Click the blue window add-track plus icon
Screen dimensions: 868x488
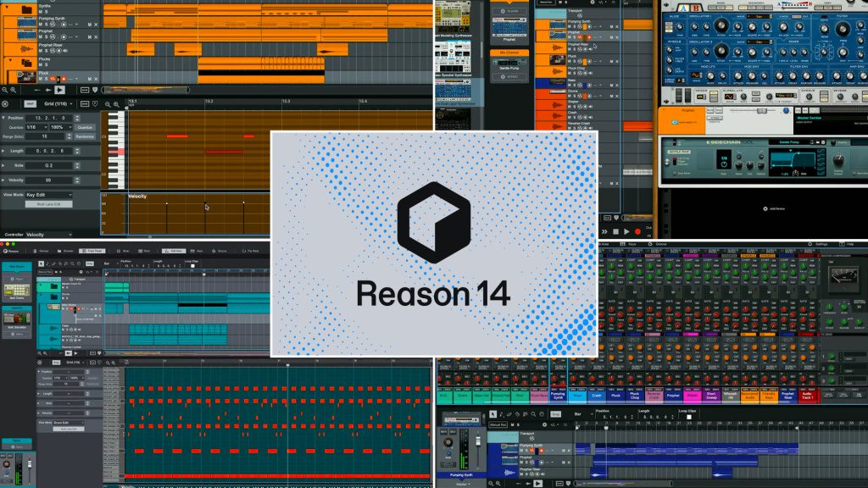(x=545, y=424)
